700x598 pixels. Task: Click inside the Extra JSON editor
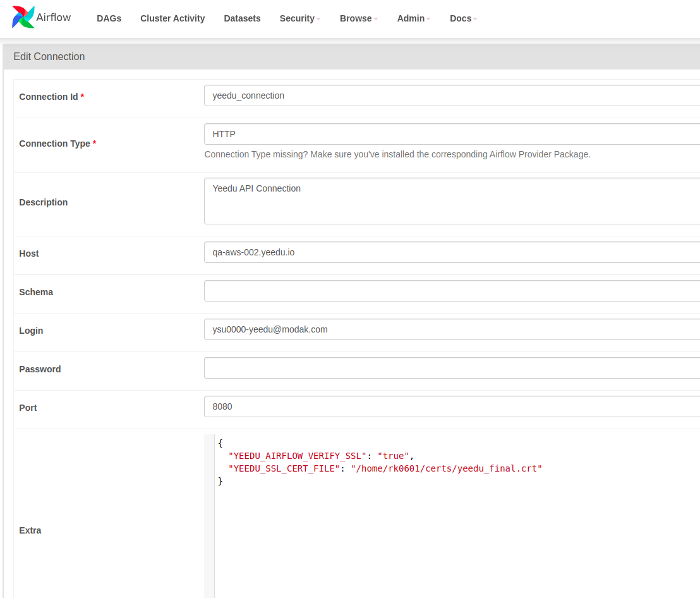click(452, 516)
